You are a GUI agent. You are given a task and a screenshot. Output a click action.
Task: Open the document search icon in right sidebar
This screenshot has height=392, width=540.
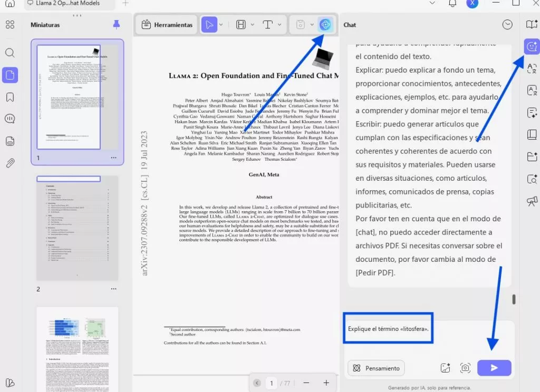[532, 179]
